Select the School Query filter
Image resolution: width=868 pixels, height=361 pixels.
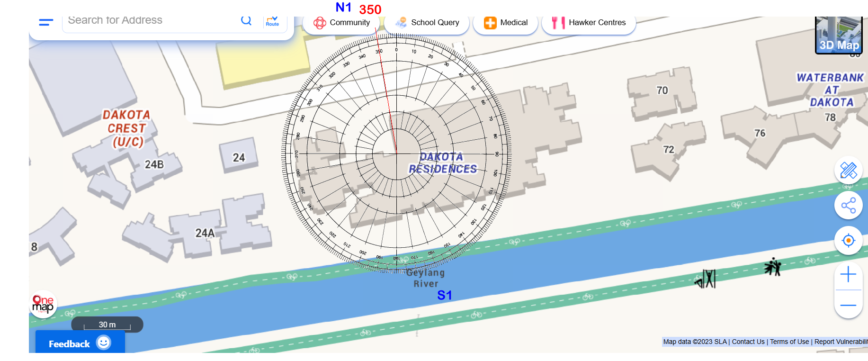click(427, 23)
